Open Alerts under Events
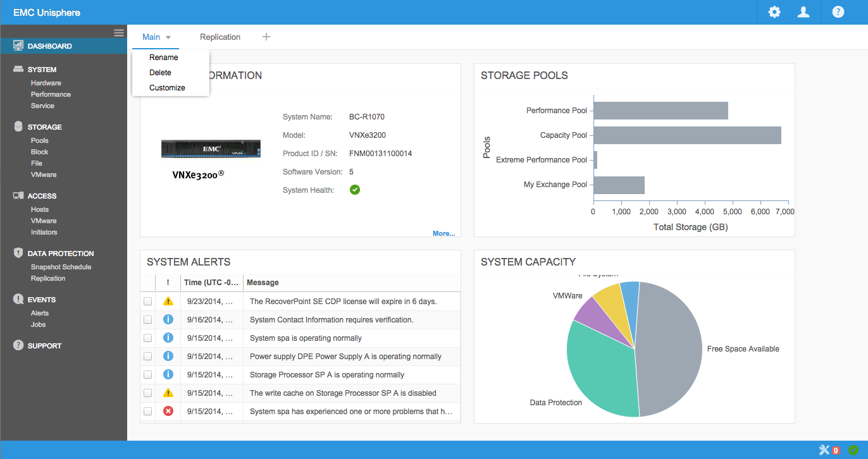The image size is (868, 459). click(40, 313)
